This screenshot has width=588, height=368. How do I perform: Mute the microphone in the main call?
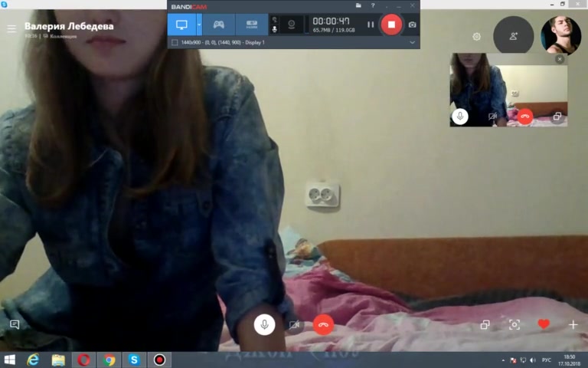264,324
